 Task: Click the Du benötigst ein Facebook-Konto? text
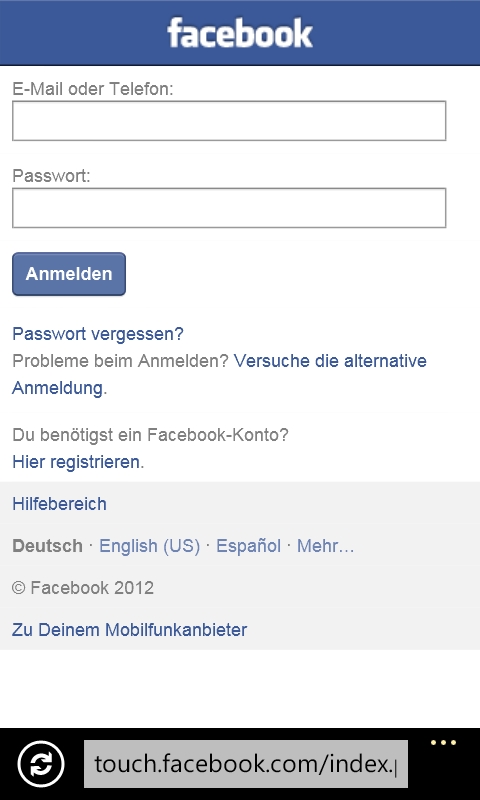tap(150, 435)
